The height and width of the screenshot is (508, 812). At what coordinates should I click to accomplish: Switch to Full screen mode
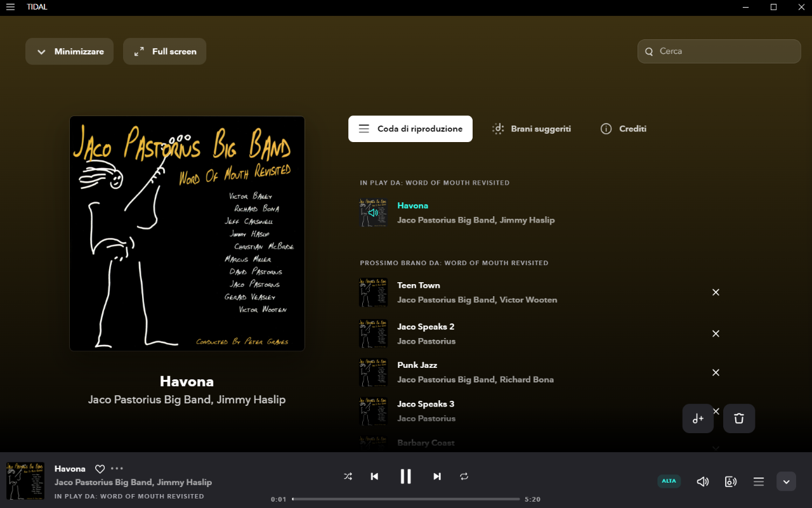click(x=164, y=51)
